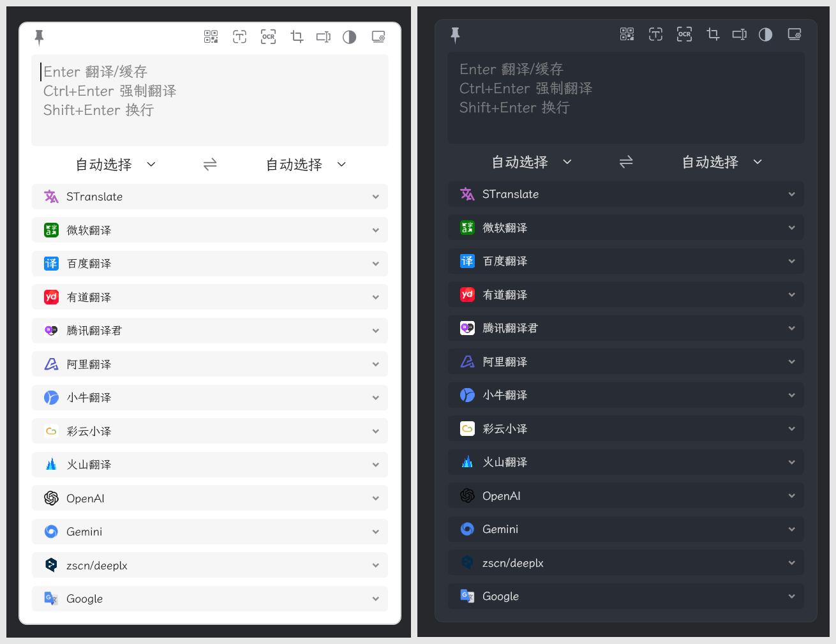
Task: Toggle mouse-hover word picking in light window
Action: [x=324, y=37]
